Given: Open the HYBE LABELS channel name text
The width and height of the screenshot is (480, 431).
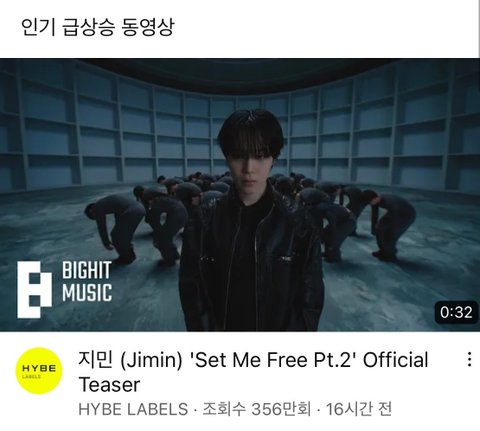Looking at the screenshot, I should click(133, 409).
